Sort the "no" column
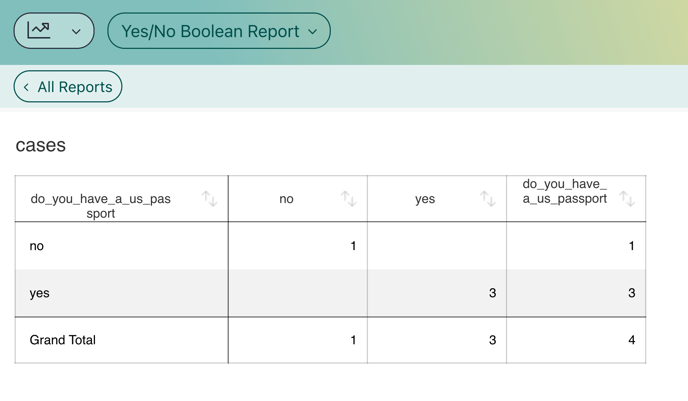Image resolution: width=688 pixels, height=401 pixels. click(x=348, y=199)
